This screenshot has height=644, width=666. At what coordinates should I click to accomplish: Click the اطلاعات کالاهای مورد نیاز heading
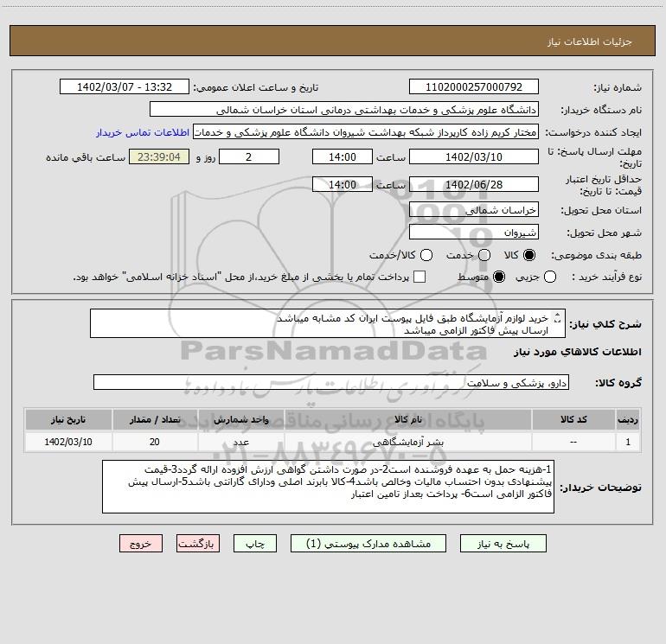tap(578, 352)
